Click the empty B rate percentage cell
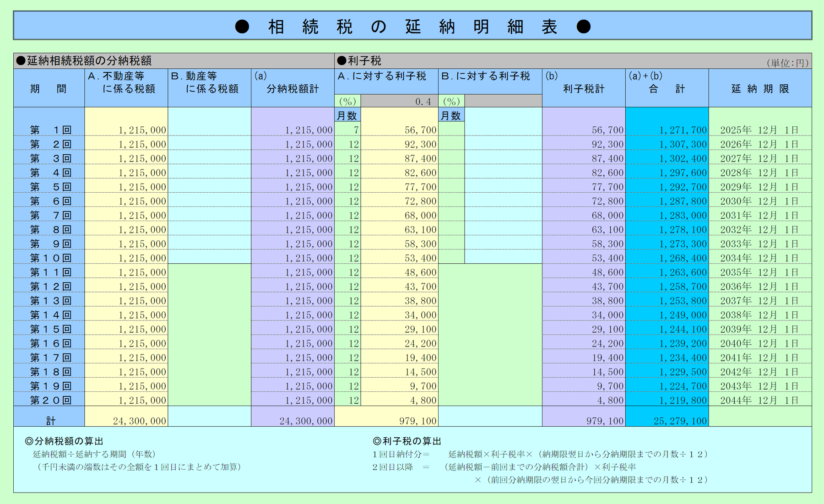Image resolution: width=824 pixels, height=504 pixels. coord(504,101)
